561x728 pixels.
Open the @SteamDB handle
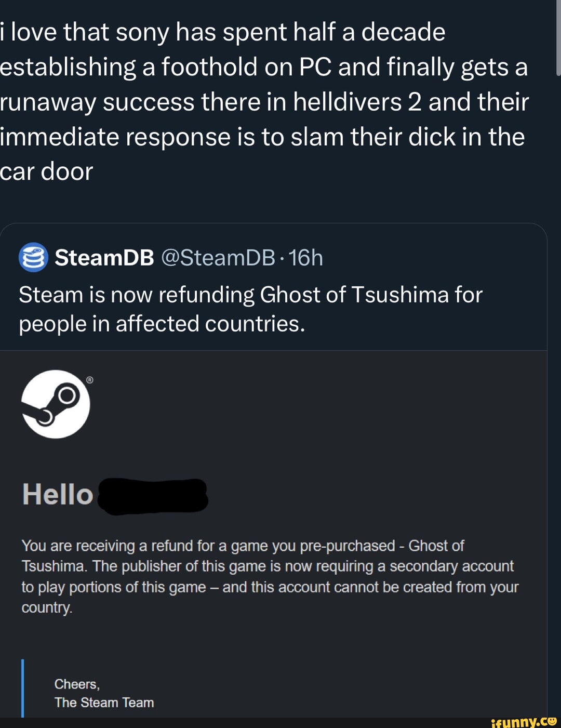(x=218, y=257)
